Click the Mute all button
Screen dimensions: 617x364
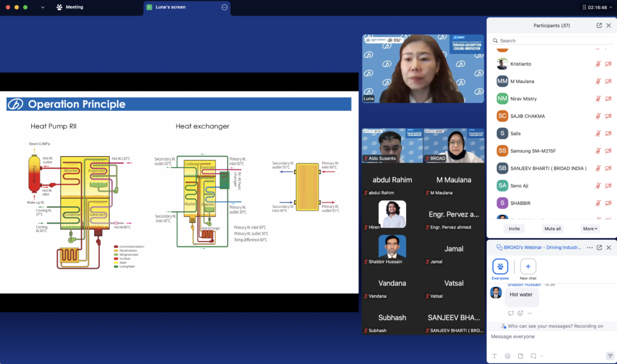click(x=553, y=229)
